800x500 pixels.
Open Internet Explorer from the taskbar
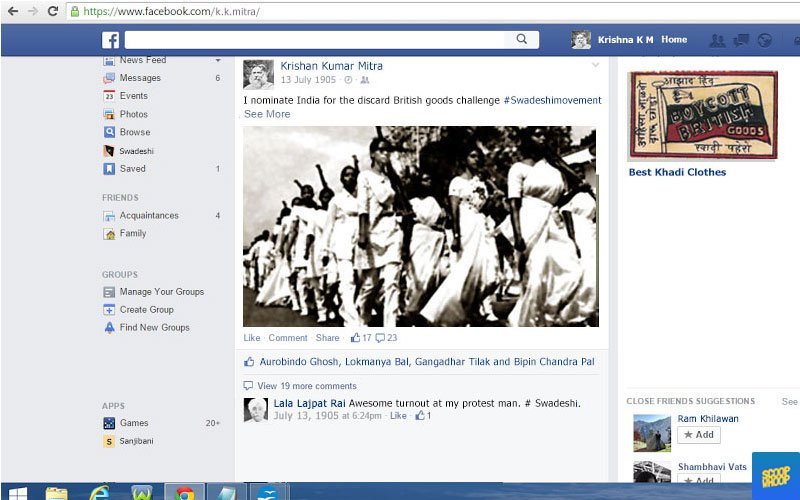tap(99, 493)
